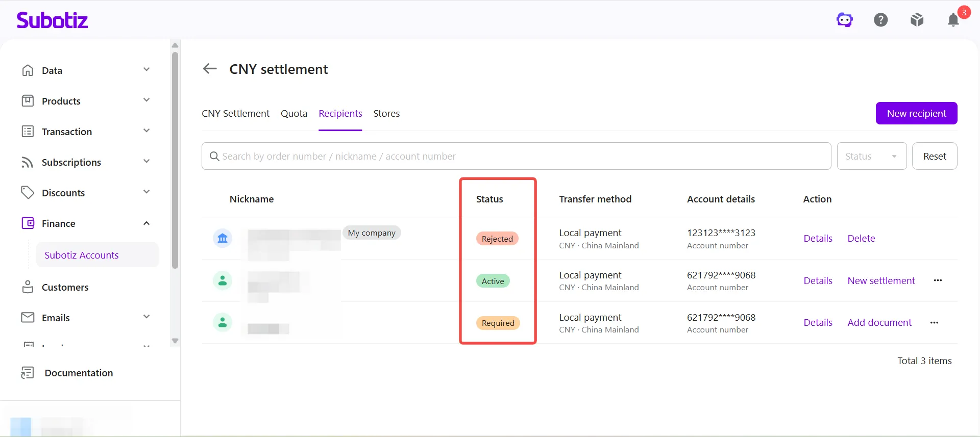The height and width of the screenshot is (437, 980).
Task: Open the Status filter dropdown
Action: point(872,156)
